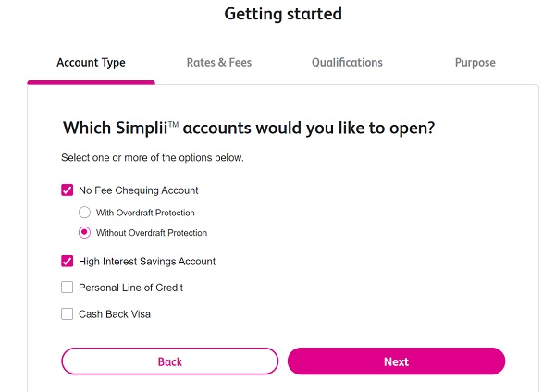The image size is (555, 392).
Task: Select the With Overdraft Protection radio button
Action: 84,213
